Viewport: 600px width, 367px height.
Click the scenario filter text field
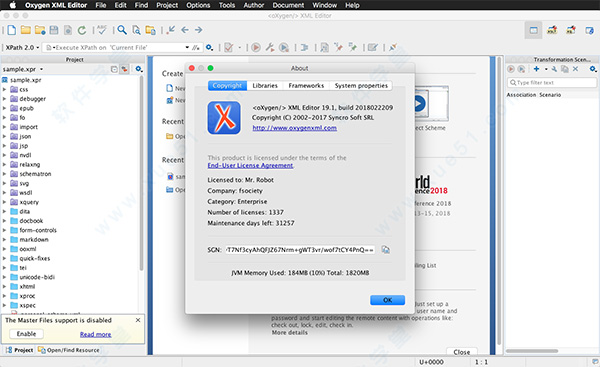(x=552, y=82)
